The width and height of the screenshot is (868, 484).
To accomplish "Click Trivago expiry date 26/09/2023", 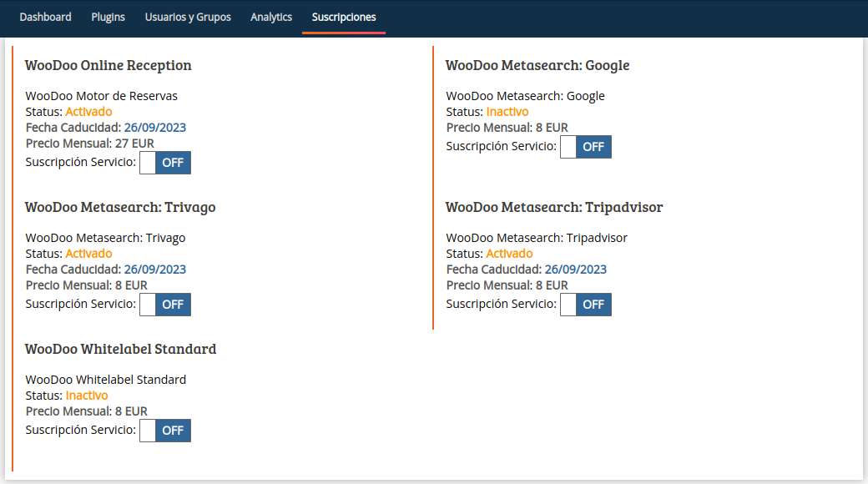I will point(155,270).
